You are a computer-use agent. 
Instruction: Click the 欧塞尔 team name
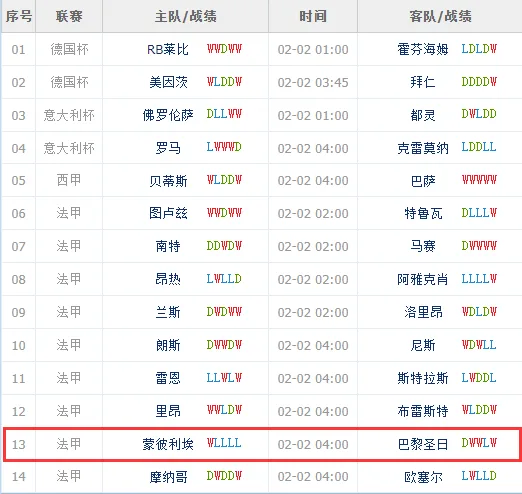click(x=423, y=477)
